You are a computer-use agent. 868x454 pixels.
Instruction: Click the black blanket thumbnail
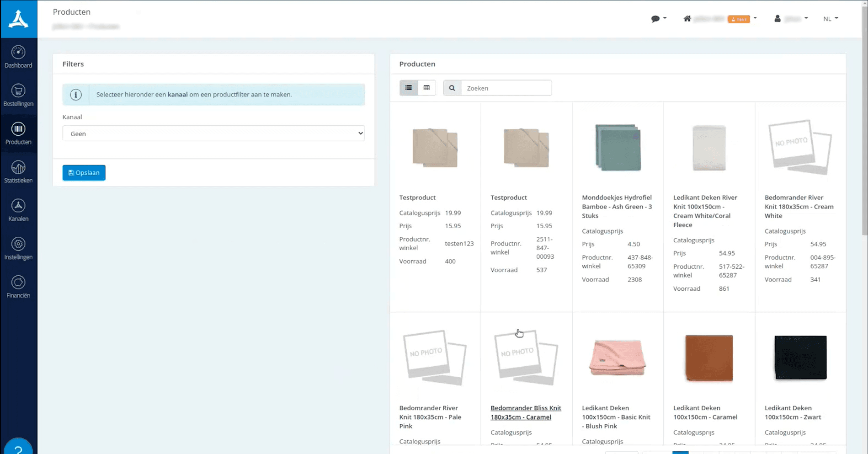point(800,358)
